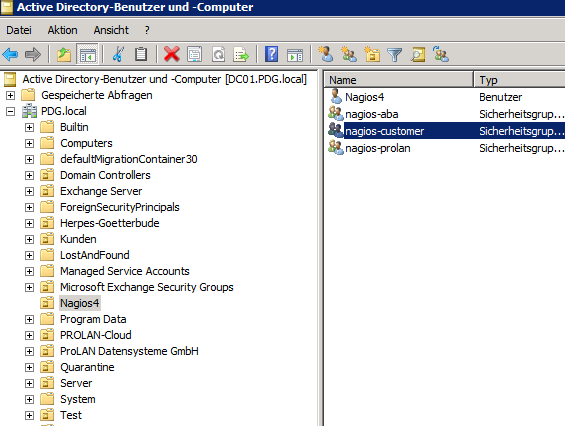
Task: Export list with the green arrow icon
Action: coord(241,55)
